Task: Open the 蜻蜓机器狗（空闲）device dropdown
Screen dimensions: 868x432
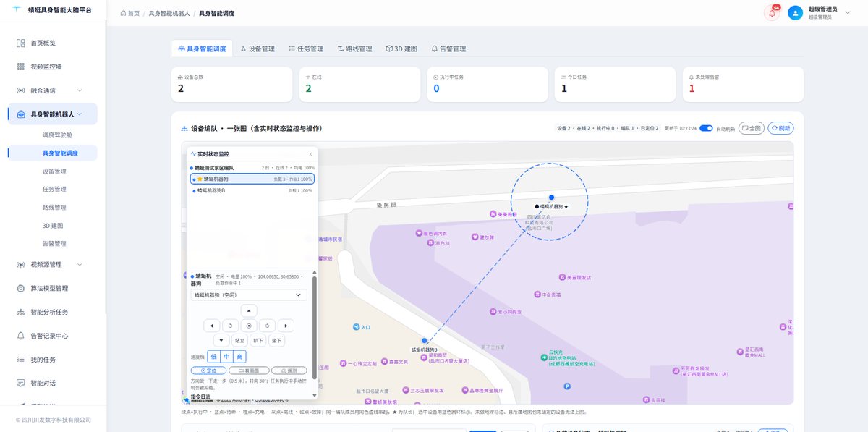Action: 248,295
